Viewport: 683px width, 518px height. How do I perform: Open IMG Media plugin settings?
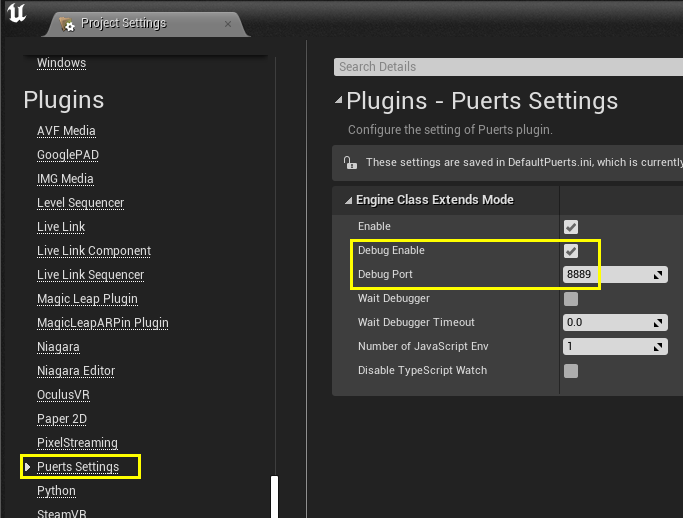[x=65, y=179]
